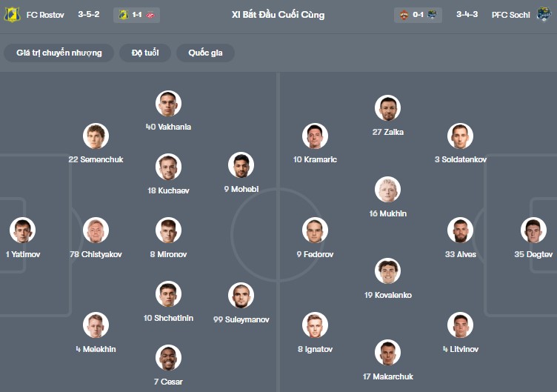
Task: Toggle the Giá trị chuyển nhượng filter
Action: pos(59,53)
